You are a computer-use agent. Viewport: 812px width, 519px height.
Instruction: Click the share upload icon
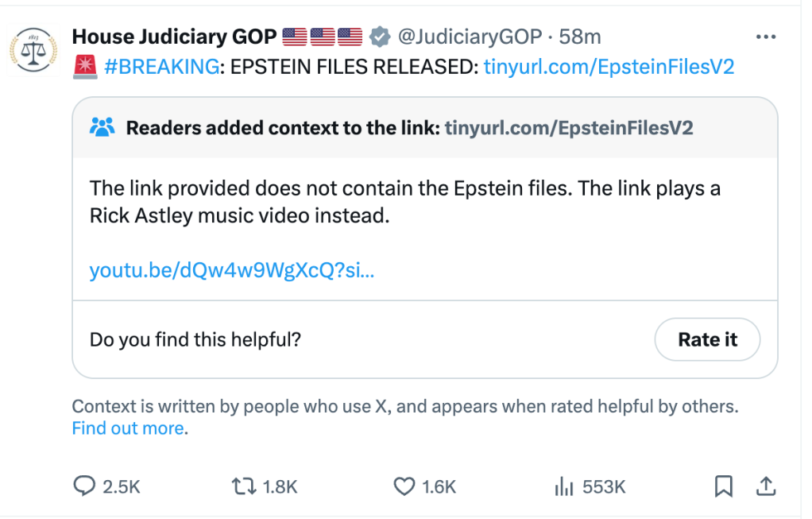pos(765,486)
